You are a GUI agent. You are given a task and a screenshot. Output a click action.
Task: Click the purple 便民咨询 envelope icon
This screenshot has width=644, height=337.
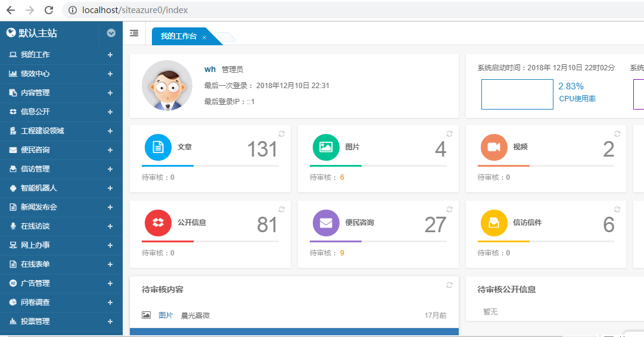(x=326, y=223)
